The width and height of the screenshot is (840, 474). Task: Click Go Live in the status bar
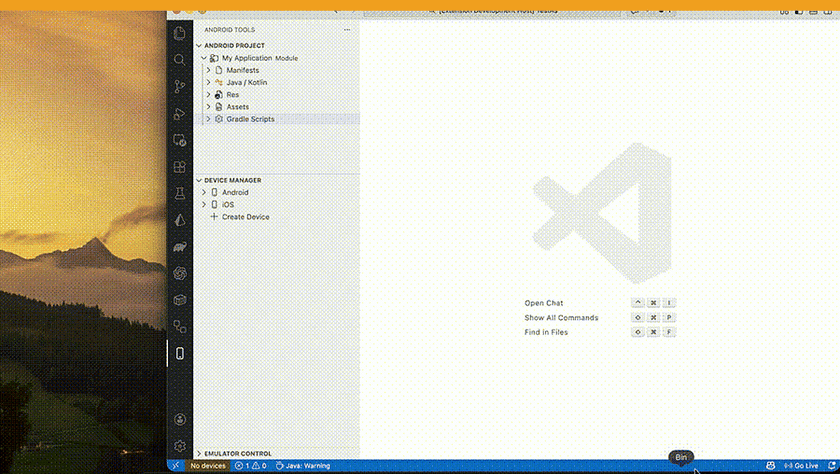point(801,465)
